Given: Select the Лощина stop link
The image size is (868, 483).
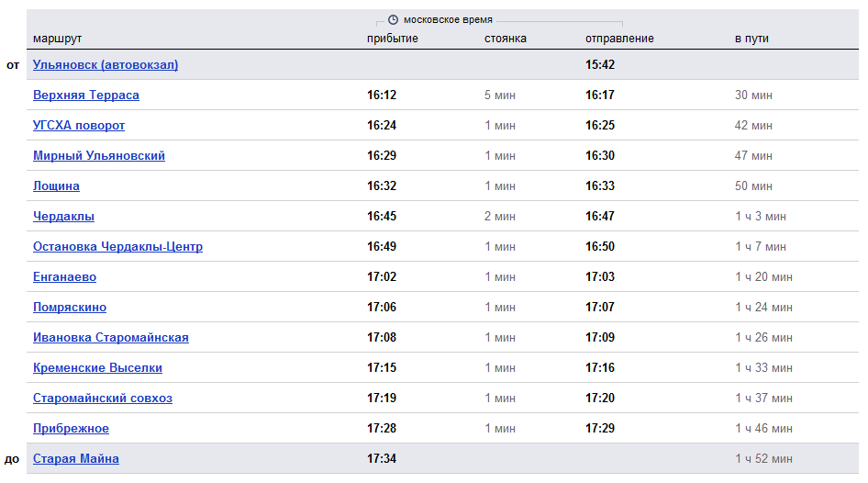Looking at the screenshot, I should (56, 186).
